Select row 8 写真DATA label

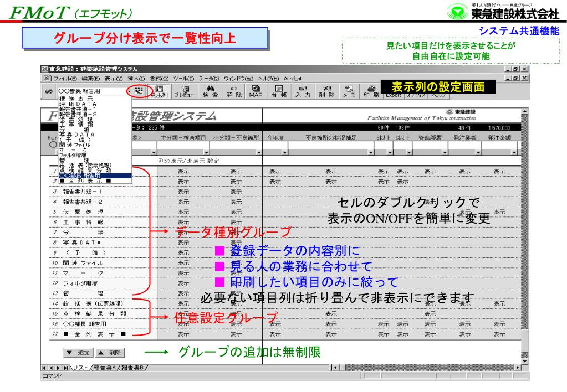81,243
